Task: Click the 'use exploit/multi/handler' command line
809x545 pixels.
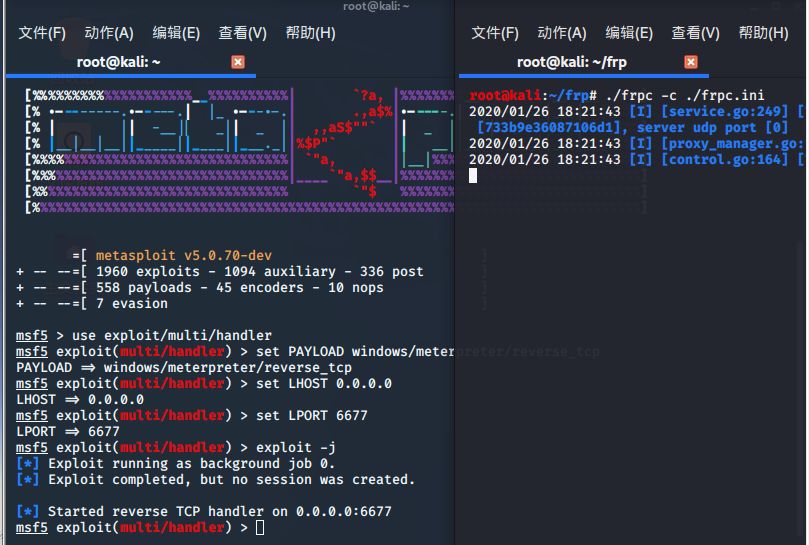Action: tap(144, 335)
